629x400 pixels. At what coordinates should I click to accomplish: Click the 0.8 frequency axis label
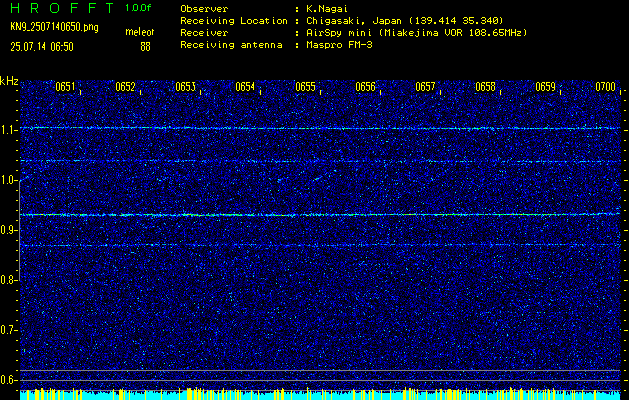[8, 280]
